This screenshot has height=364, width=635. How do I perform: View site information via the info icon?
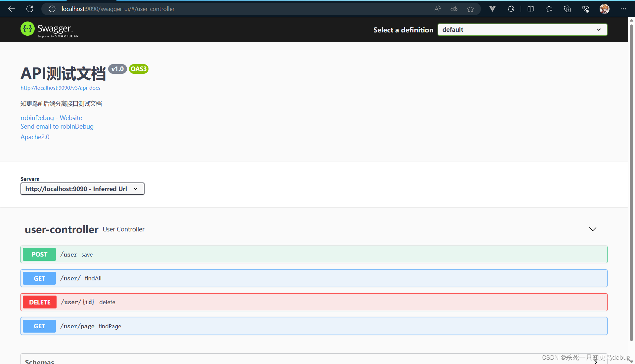point(52,9)
